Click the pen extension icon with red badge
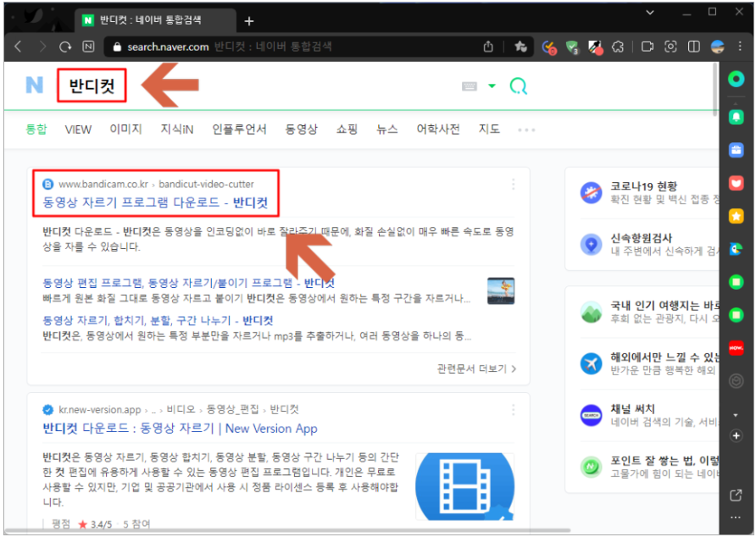The height and width of the screenshot is (537, 756). pos(596,47)
